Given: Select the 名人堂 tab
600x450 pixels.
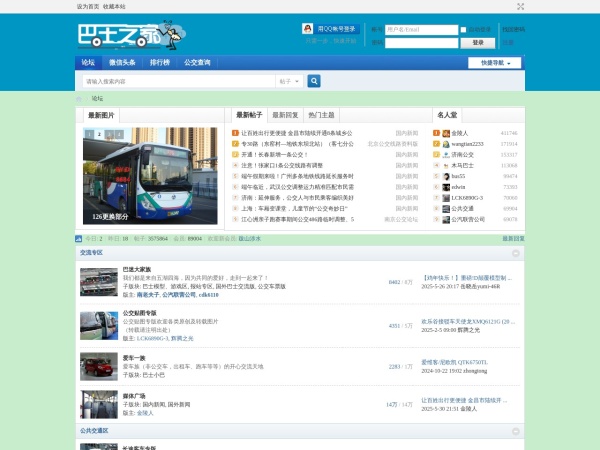Looking at the screenshot, I should click(447, 115).
